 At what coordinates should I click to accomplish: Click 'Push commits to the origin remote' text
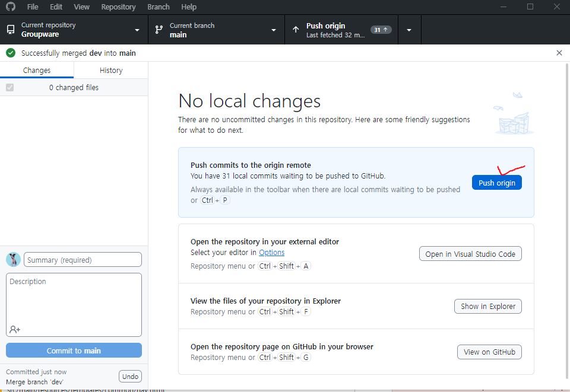[251, 165]
